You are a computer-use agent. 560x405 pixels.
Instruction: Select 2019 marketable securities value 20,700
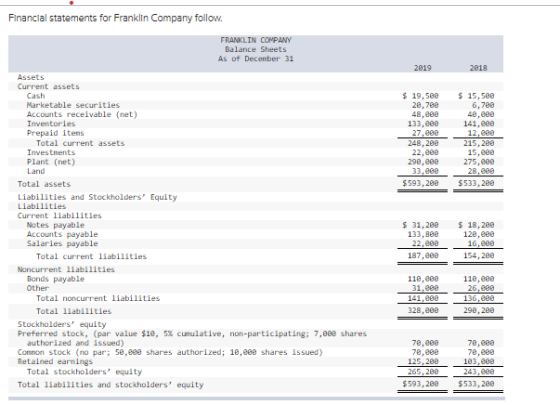pyautogui.click(x=425, y=105)
